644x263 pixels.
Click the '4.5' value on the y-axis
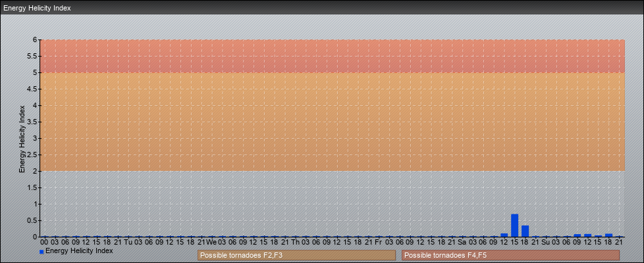coord(33,89)
